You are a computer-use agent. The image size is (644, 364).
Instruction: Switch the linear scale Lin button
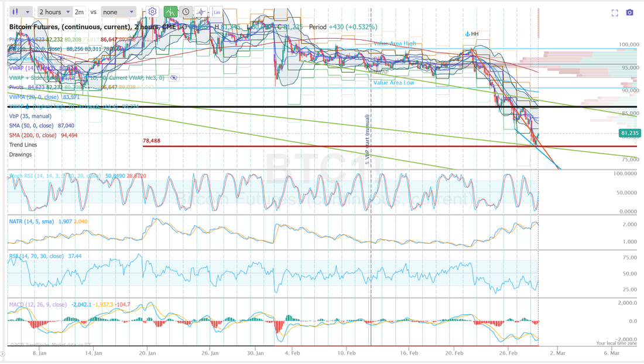click(217, 12)
